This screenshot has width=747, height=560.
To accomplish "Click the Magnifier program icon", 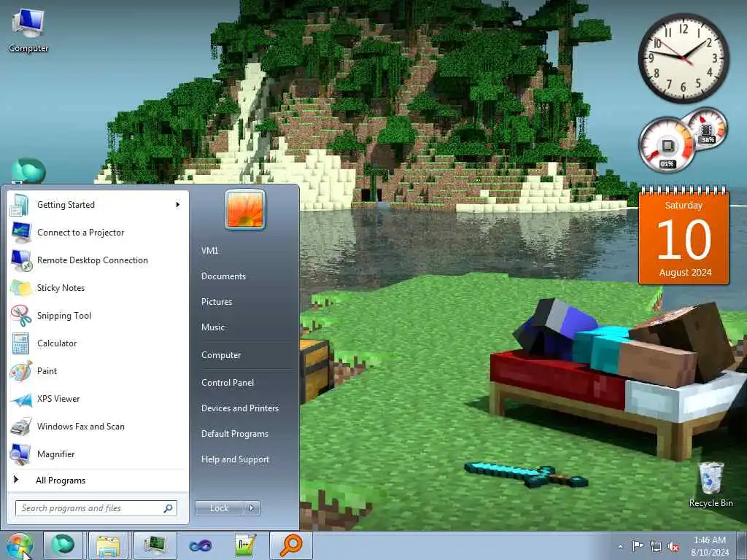I will point(21,454).
